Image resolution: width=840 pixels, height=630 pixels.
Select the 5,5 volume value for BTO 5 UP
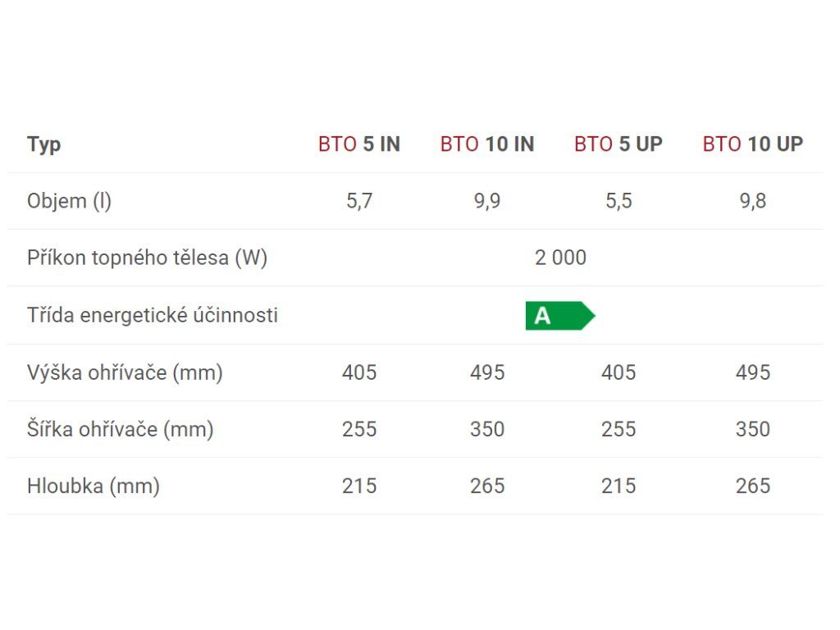[619, 202]
